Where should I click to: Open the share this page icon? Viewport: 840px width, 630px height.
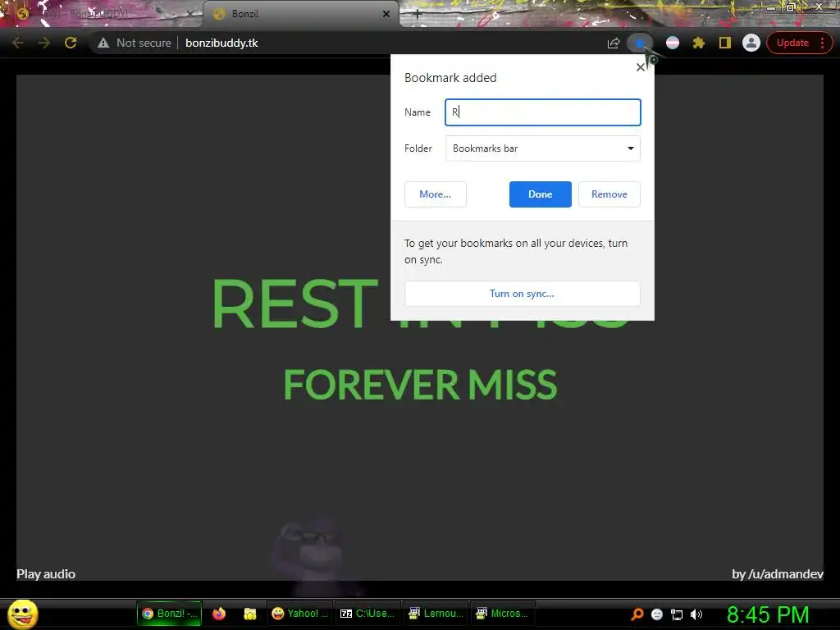click(x=614, y=43)
